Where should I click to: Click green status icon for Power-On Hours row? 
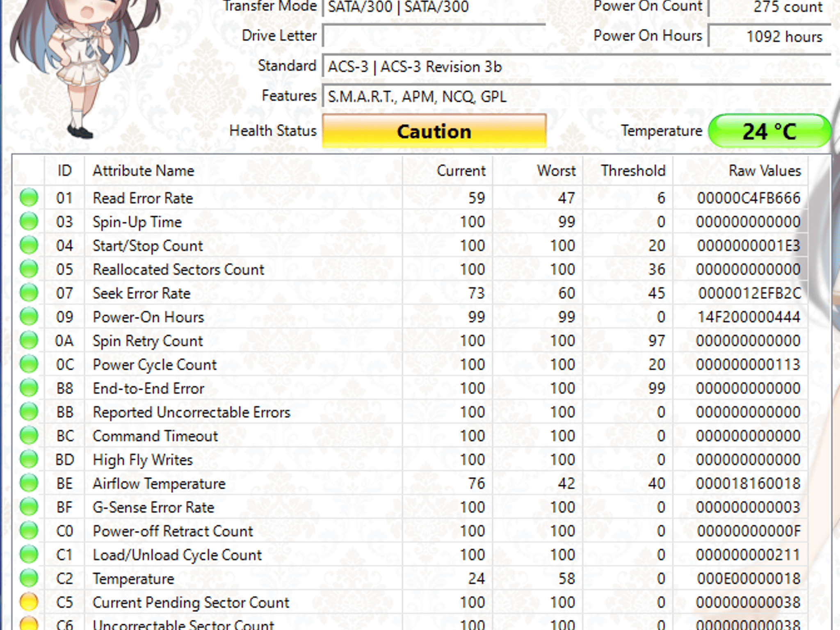(29, 317)
